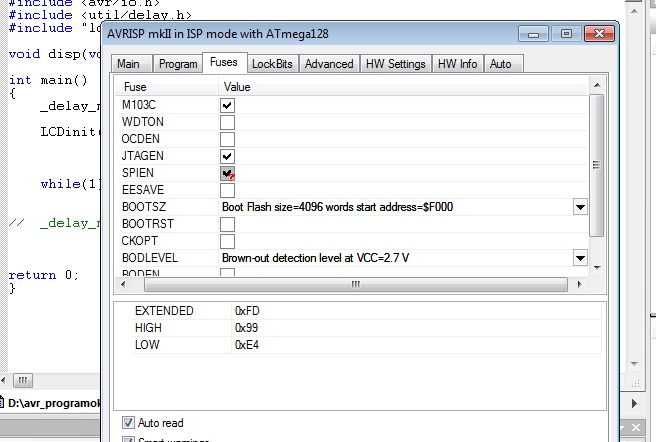
Task: Click return 0; in the code editor
Action: pos(44,275)
